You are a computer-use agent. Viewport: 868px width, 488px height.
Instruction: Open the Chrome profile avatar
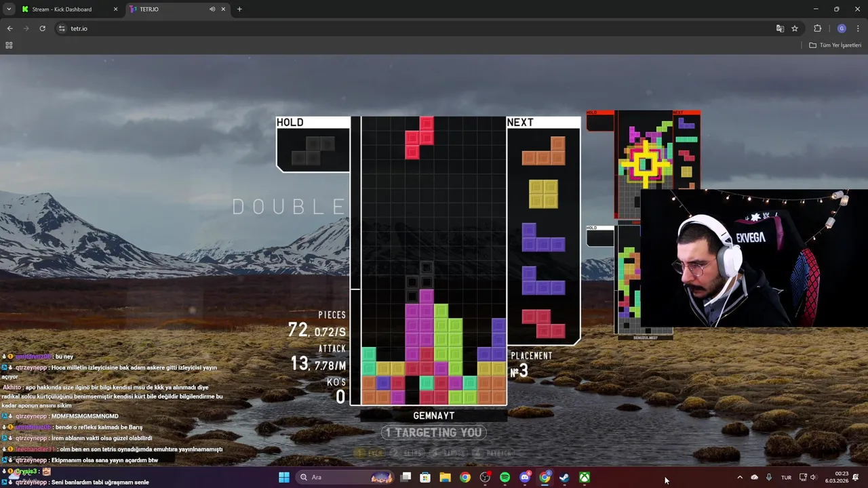[x=842, y=28]
